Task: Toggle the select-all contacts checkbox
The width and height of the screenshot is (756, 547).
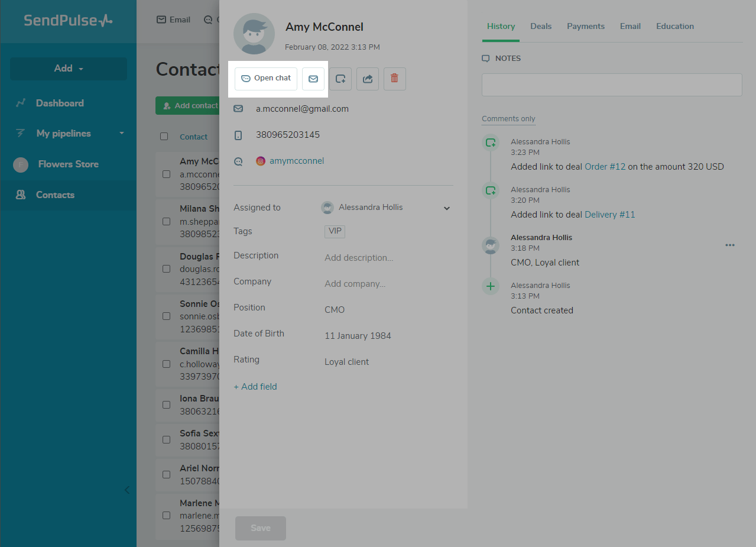Action: pos(164,137)
